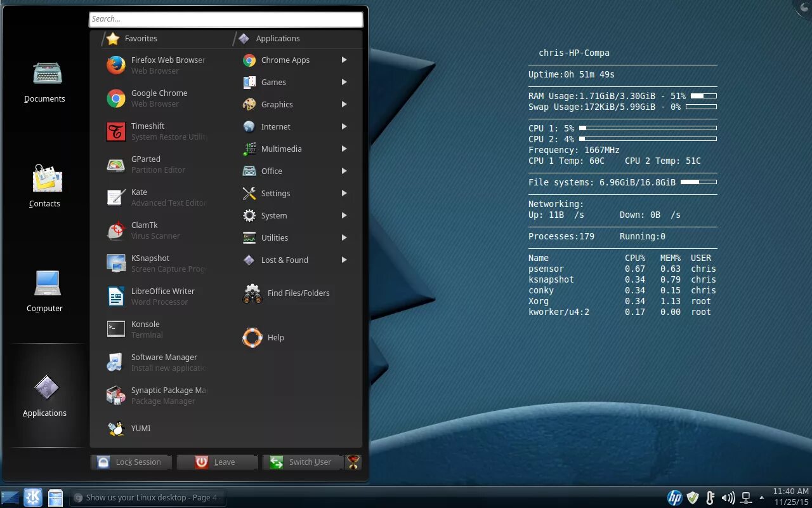This screenshot has height=508, width=812.
Task: Click the 'Xorg' process row in conky
Action: (x=620, y=301)
